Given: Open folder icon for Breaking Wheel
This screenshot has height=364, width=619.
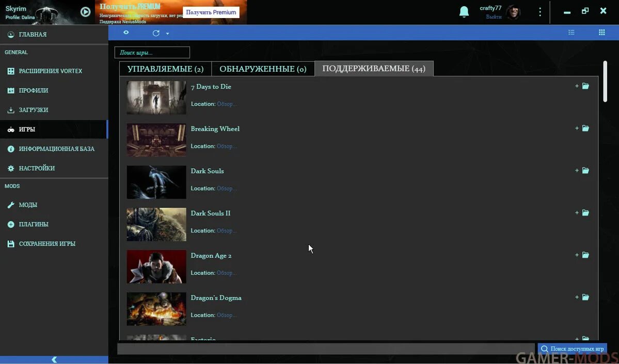Looking at the screenshot, I should [x=585, y=128].
